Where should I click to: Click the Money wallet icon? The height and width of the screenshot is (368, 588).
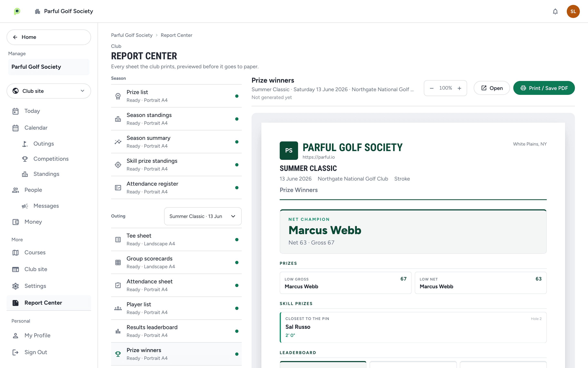click(x=16, y=222)
